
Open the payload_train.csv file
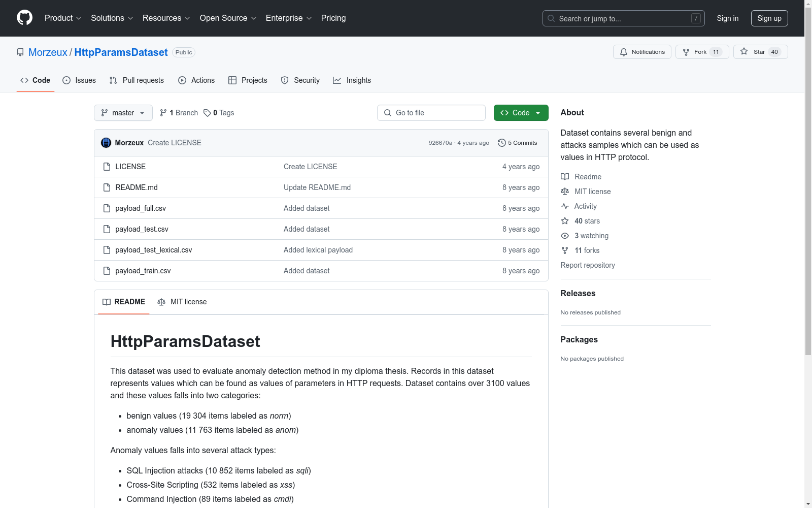143,271
